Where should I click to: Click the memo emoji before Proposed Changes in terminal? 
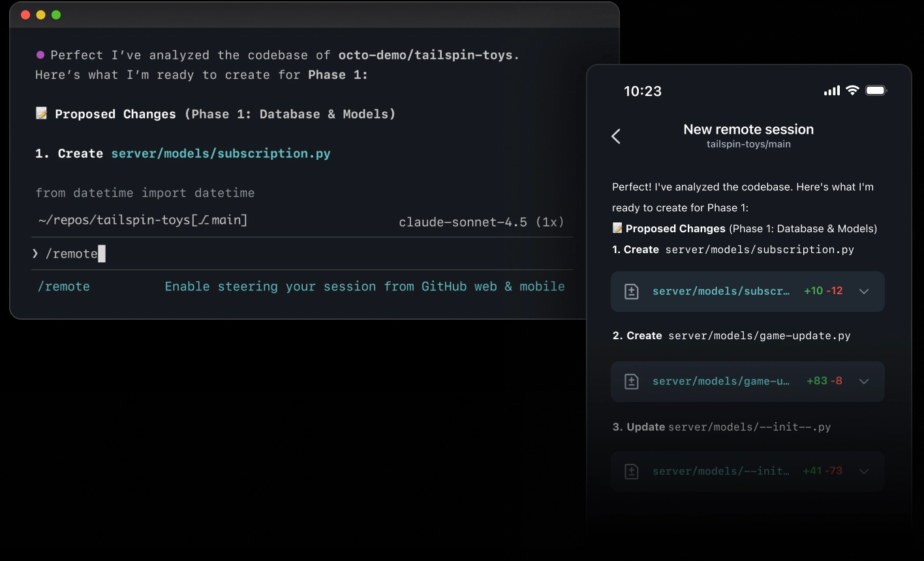42,114
